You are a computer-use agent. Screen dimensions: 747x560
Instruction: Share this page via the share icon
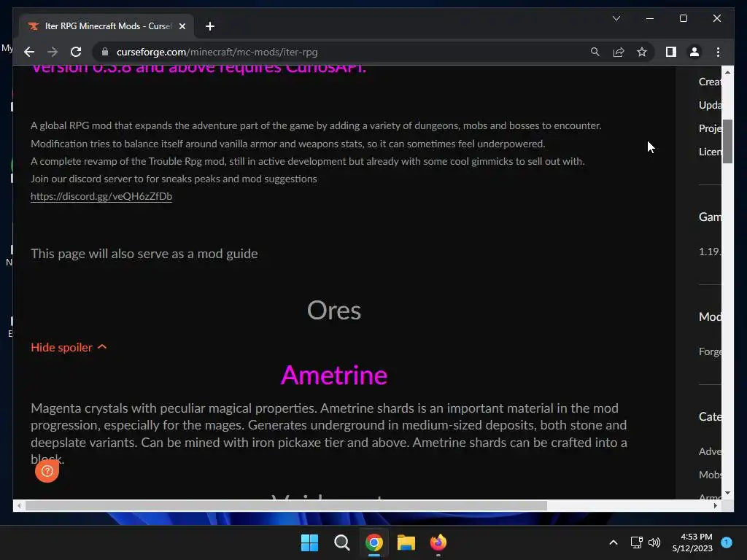619,52
